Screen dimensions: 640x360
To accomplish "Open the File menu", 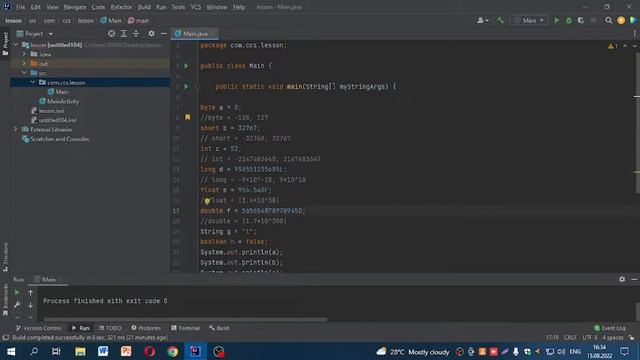I will coord(20,7).
